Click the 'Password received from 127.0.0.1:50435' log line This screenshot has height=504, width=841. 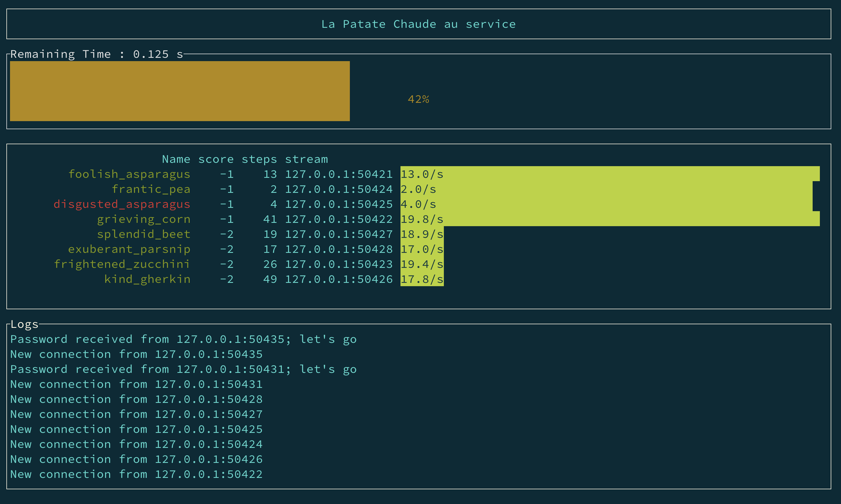183,339
